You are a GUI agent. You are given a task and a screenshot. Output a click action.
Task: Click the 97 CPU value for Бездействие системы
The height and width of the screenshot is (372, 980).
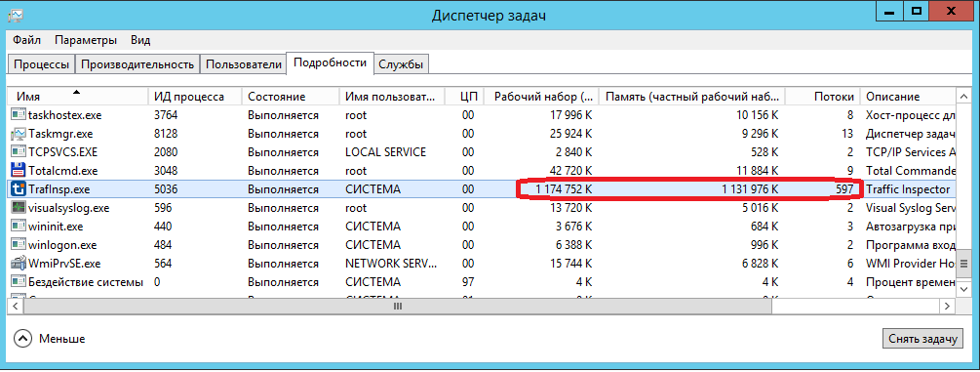point(469,282)
